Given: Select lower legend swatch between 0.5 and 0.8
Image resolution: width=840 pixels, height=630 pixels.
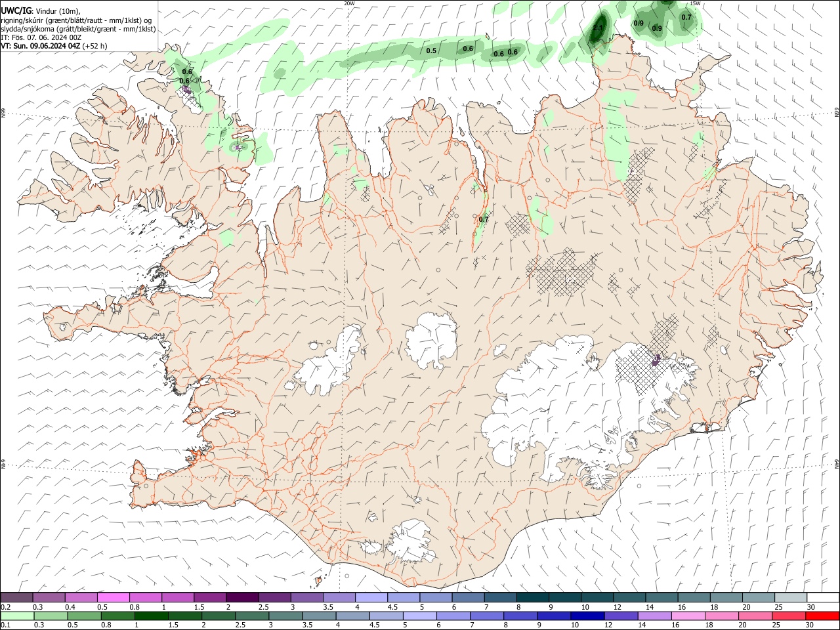Looking at the screenshot, I should coord(84,616).
